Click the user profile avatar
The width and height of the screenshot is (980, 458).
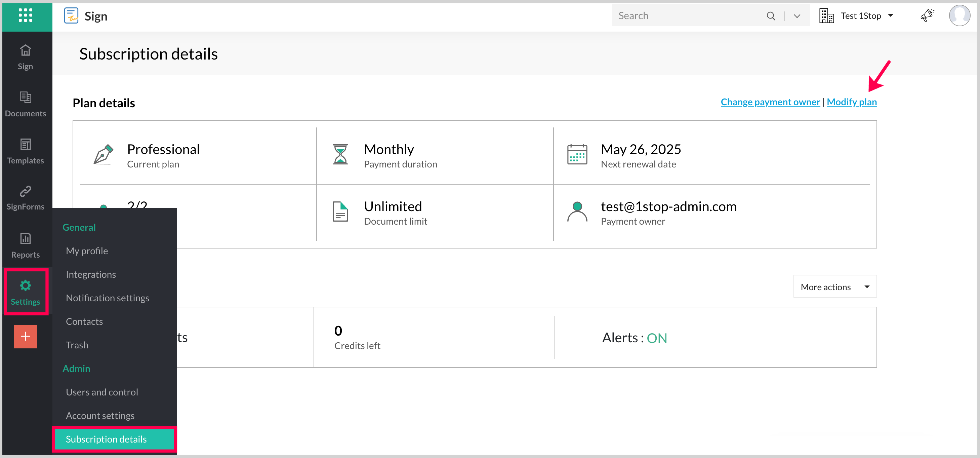[959, 15]
